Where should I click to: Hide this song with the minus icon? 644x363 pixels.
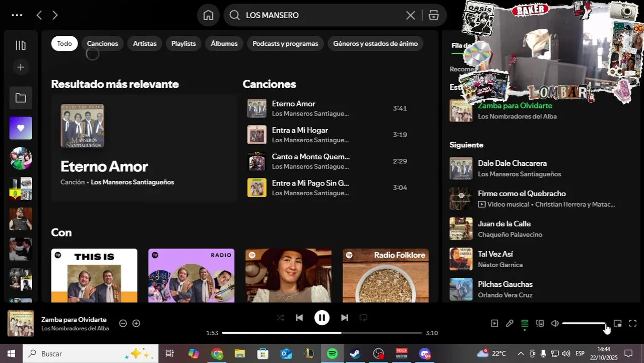(123, 323)
